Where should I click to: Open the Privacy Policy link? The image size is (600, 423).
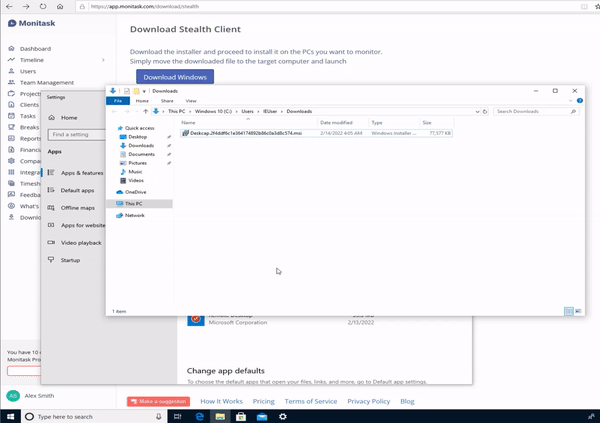368,401
